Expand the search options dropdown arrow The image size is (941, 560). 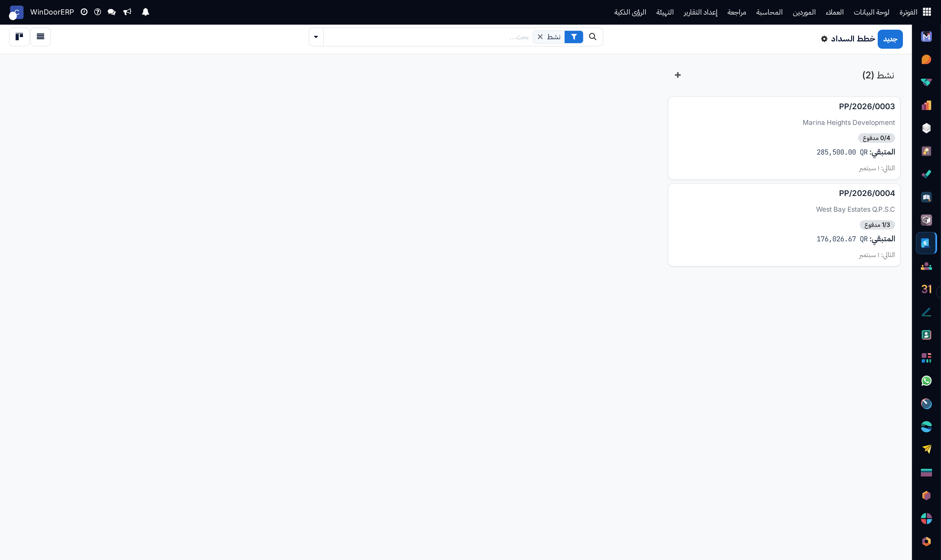point(316,37)
